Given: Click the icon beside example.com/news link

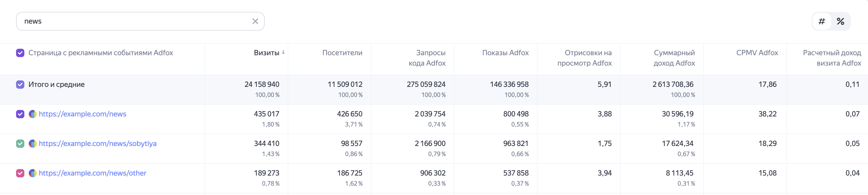Looking at the screenshot, I should click(x=32, y=114).
